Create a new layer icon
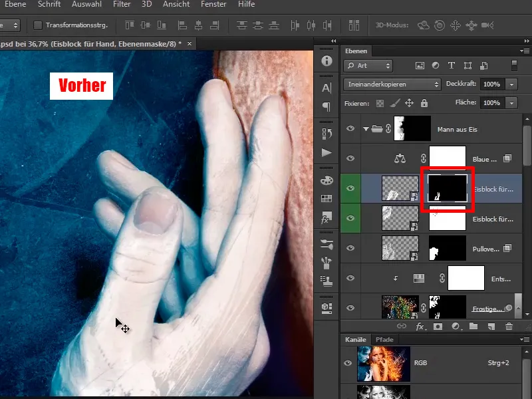 491,327
